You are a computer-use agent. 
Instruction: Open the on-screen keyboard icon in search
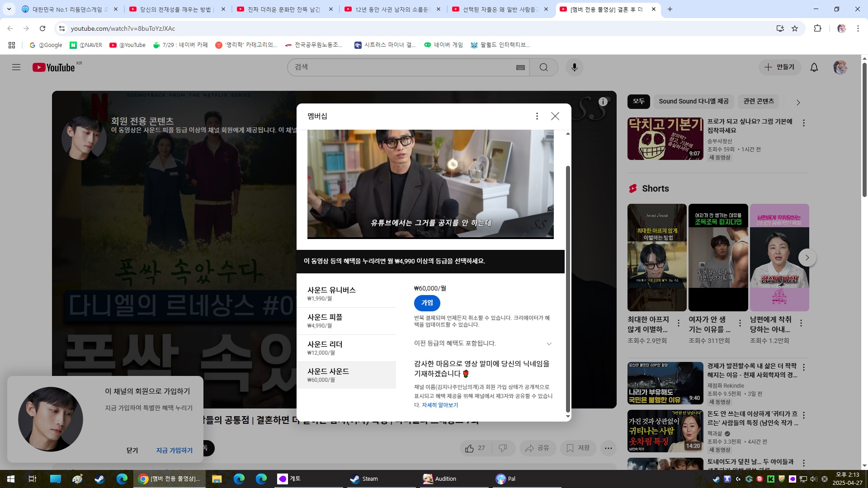tap(520, 67)
